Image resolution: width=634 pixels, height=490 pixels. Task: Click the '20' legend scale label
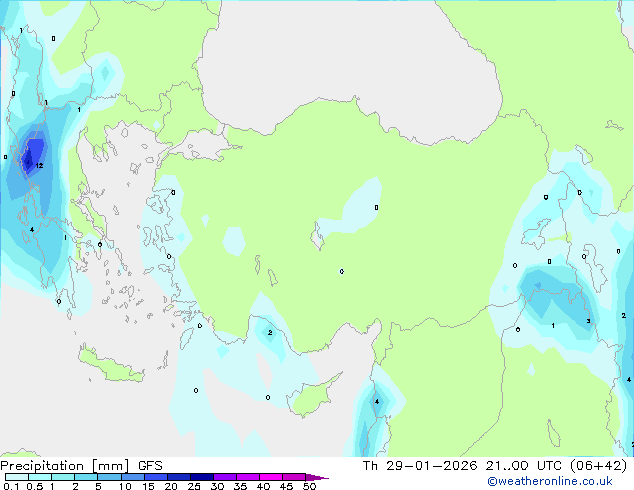(171, 486)
